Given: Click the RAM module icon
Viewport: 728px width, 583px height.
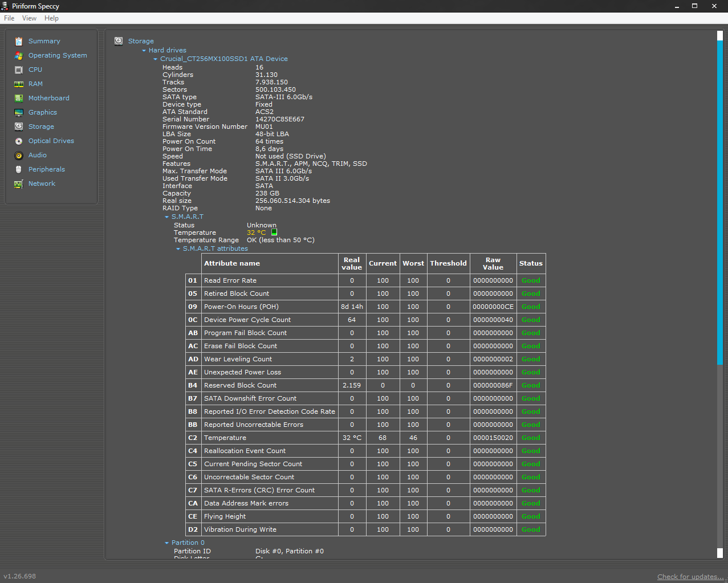Looking at the screenshot, I should click(19, 84).
